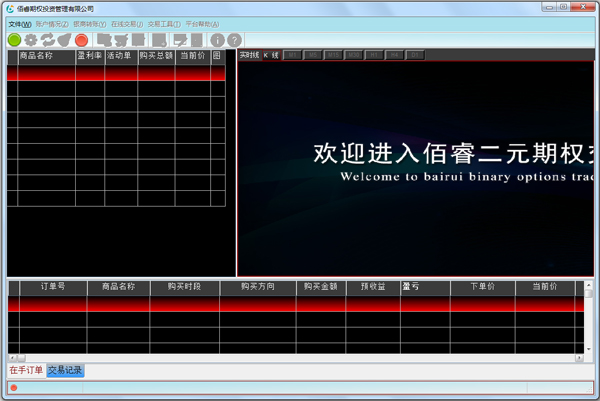Click the 购买方向 column header

point(258,287)
